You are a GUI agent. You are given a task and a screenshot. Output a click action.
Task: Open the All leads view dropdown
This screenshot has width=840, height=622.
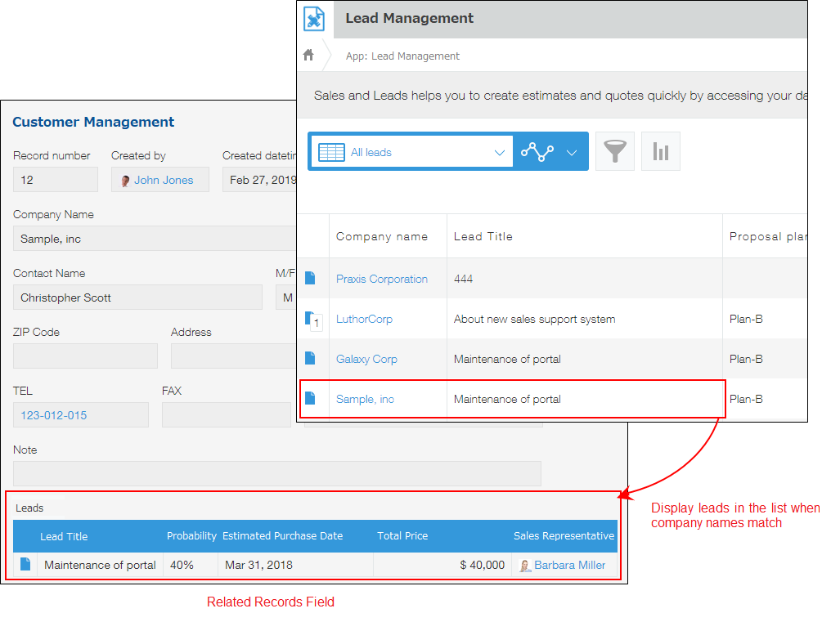[411, 151]
